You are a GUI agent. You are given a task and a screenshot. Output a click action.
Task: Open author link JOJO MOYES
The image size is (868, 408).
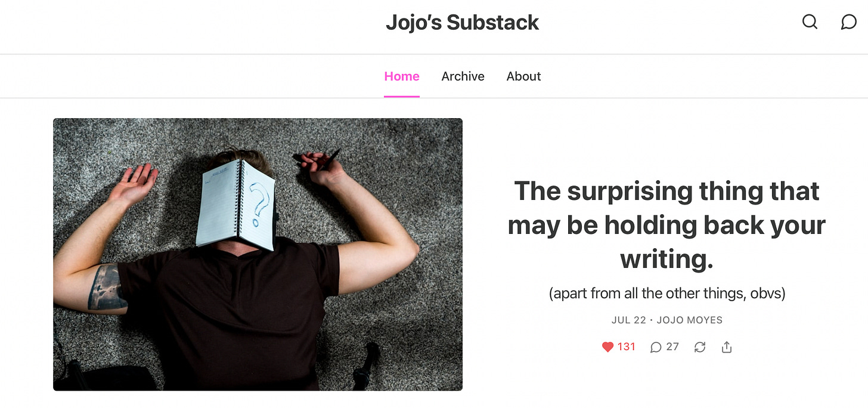(690, 320)
